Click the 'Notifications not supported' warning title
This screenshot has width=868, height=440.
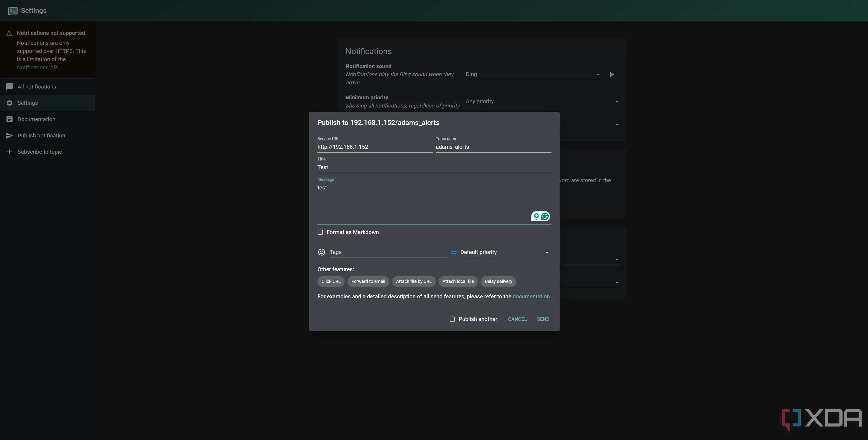click(51, 33)
